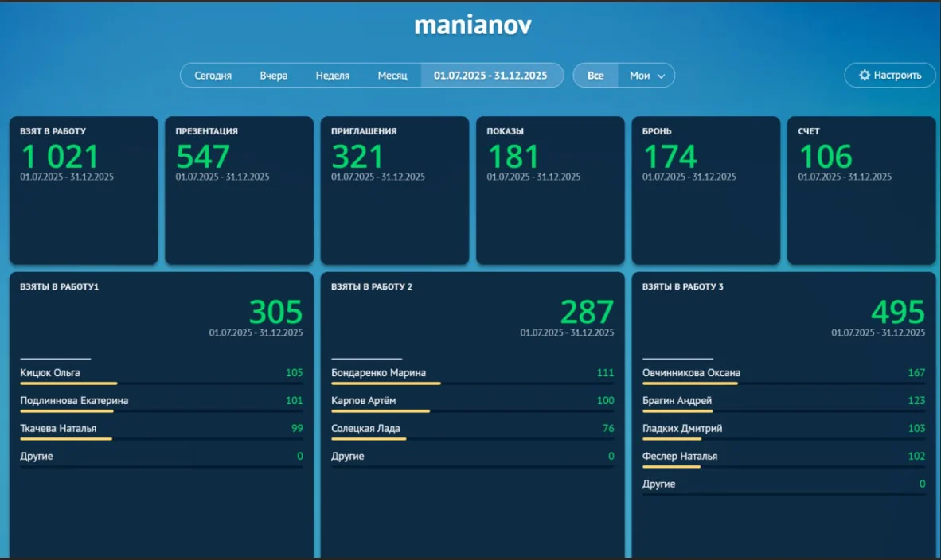This screenshot has width=941, height=560.
Task: Open the Взят в работу metric card
Action: point(83,189)
